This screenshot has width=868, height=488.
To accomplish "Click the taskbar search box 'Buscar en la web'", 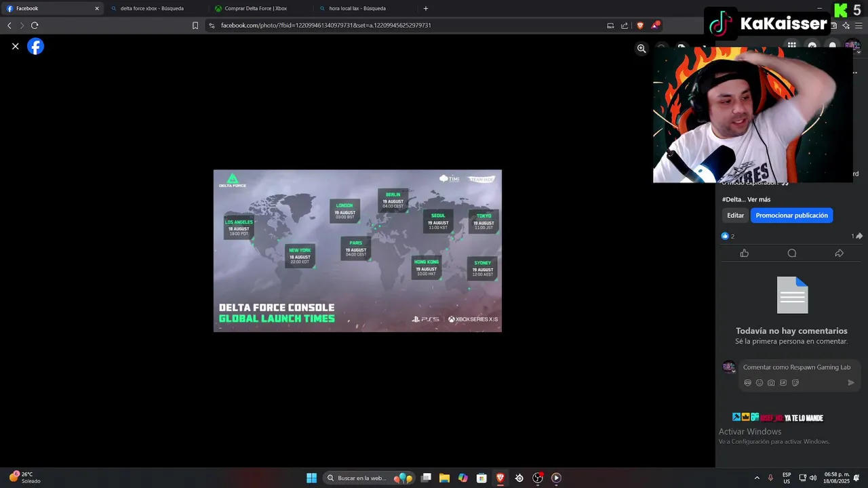I will click(369, 478).
